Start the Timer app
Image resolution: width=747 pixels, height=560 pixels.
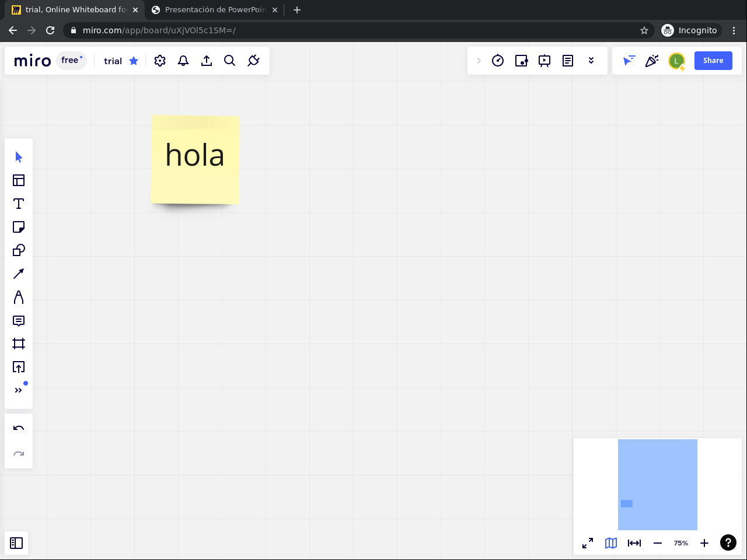(x=498, y=61)
